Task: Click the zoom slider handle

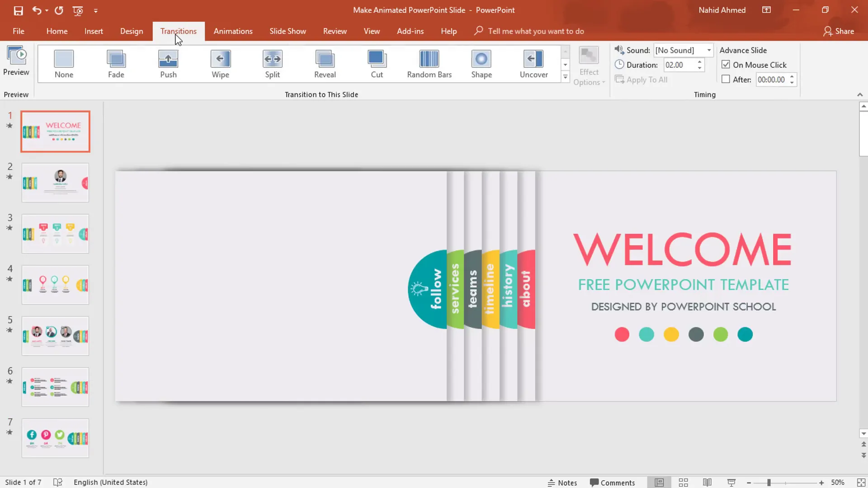Action: pos(769,483)
